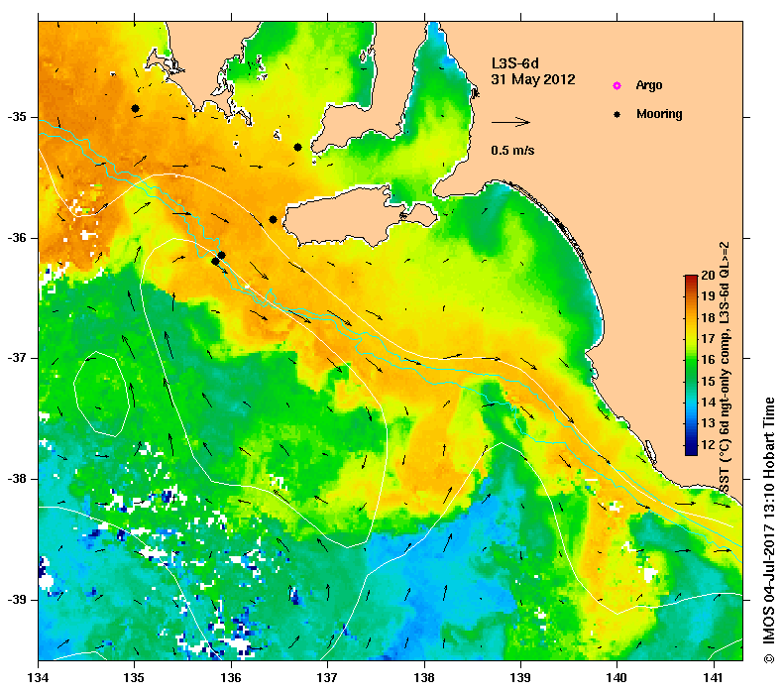Click longitude label 137

click(x=327, y=678)
